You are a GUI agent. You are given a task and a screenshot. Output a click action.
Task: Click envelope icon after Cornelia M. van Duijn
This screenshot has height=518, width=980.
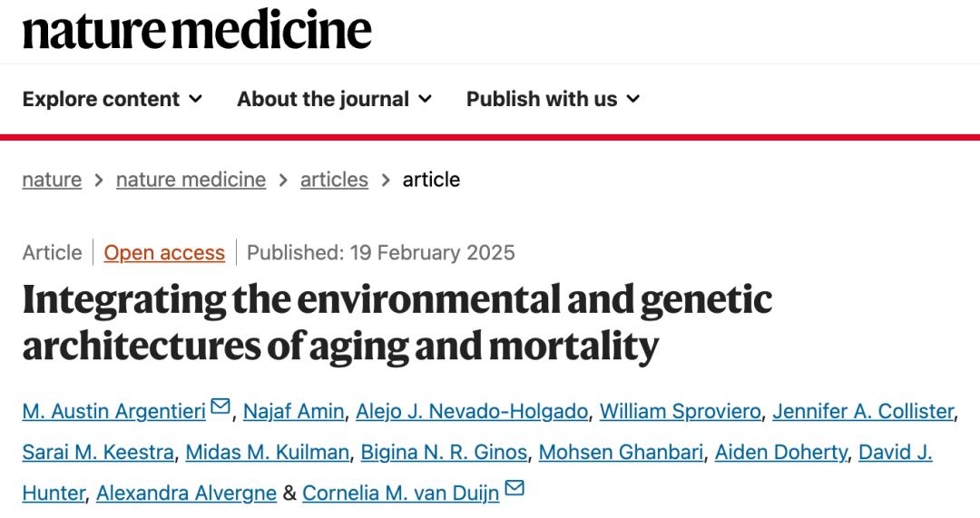coord(514,490)
